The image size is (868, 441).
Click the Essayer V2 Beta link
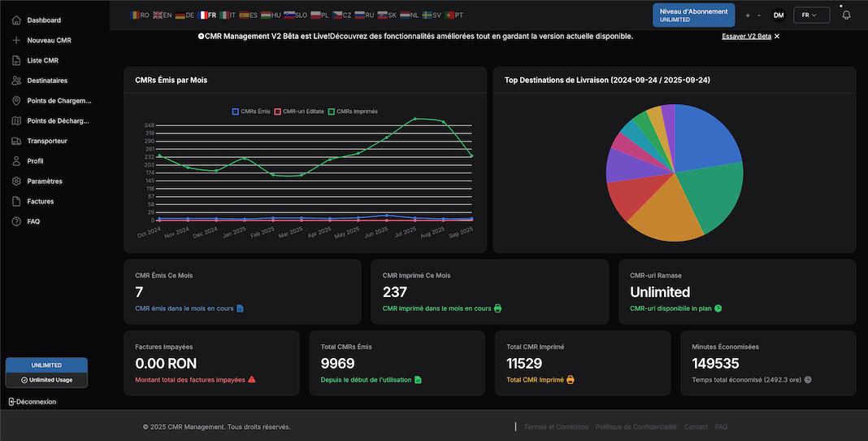tap(746, 37)
